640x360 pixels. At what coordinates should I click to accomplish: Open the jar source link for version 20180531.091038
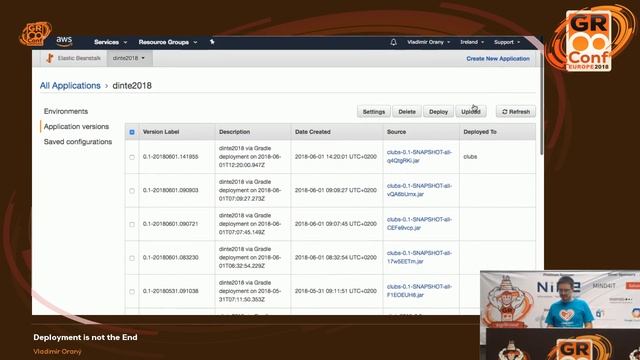[419, 291]
